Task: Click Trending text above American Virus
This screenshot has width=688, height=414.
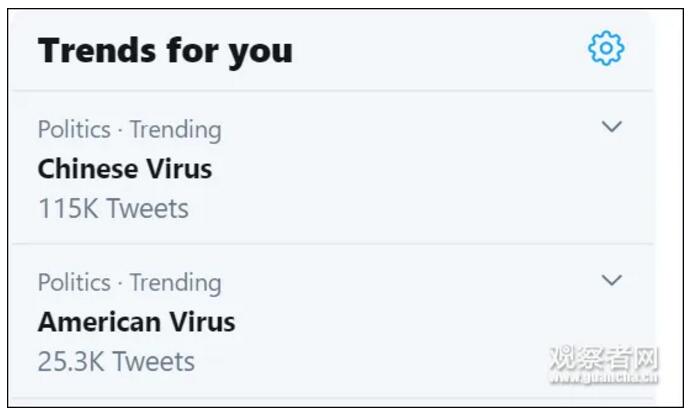Action: click(175, 283)
